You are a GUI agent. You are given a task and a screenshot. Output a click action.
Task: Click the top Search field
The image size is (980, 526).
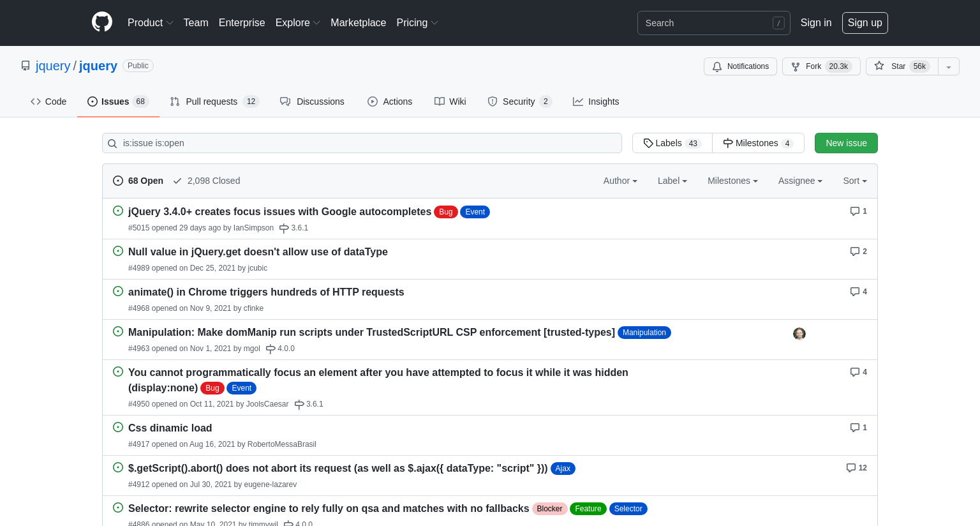click(713, 23)
